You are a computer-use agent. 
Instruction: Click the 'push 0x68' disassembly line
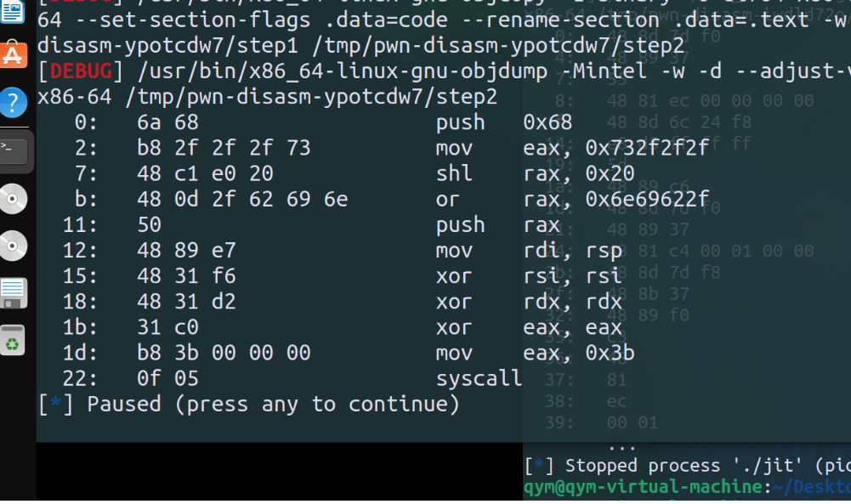tap(323, 122)
